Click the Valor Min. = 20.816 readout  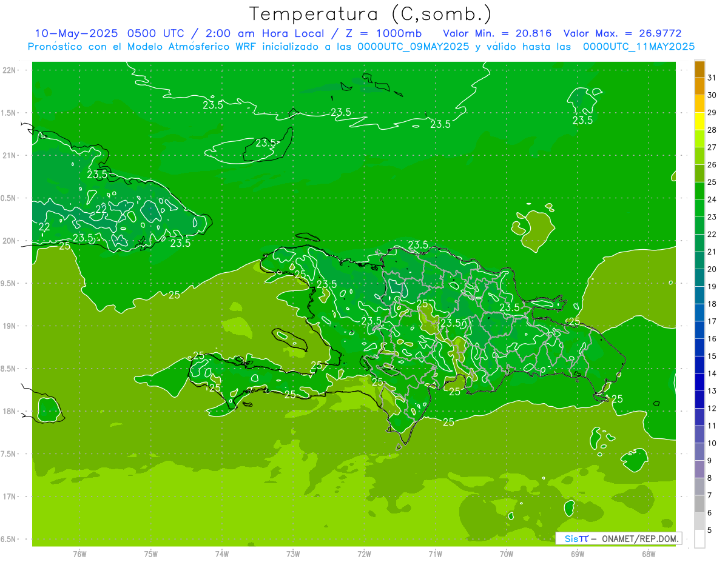(497, 33)
